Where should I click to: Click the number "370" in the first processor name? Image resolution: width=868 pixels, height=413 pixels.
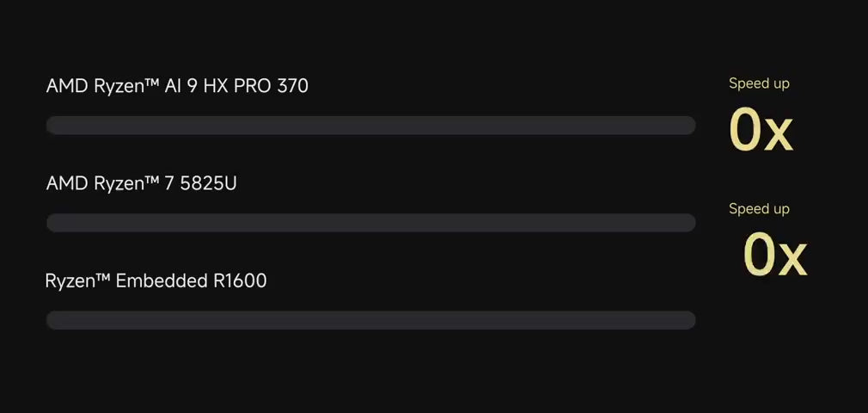click(x=292, y=86)
